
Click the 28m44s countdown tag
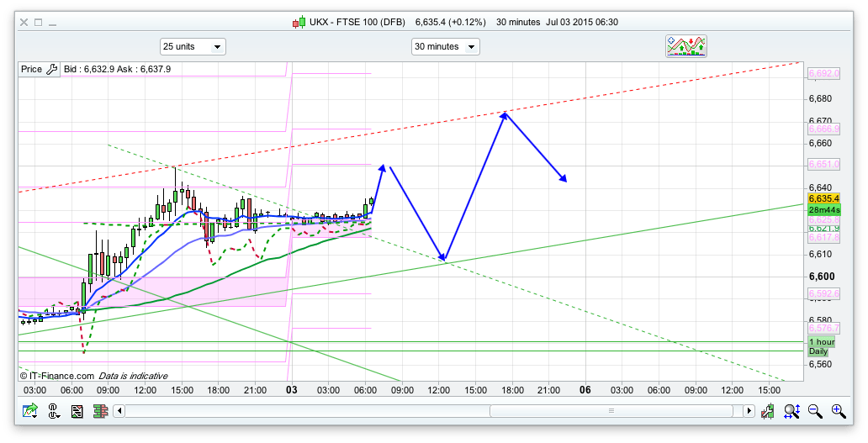coord(824,209)
